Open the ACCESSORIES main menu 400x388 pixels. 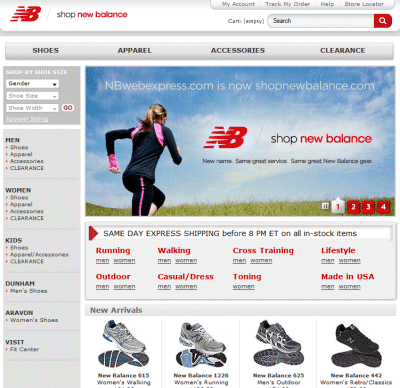(x=238, y=51)
